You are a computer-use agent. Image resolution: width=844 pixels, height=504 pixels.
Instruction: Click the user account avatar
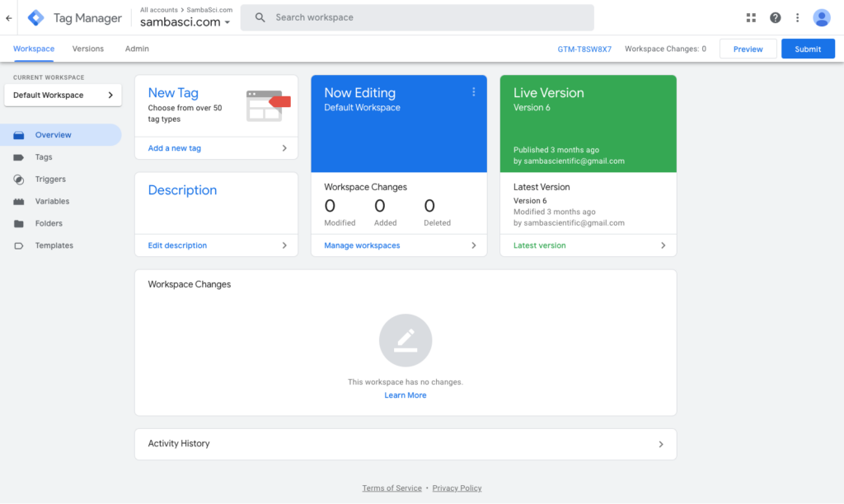(822, 18)
